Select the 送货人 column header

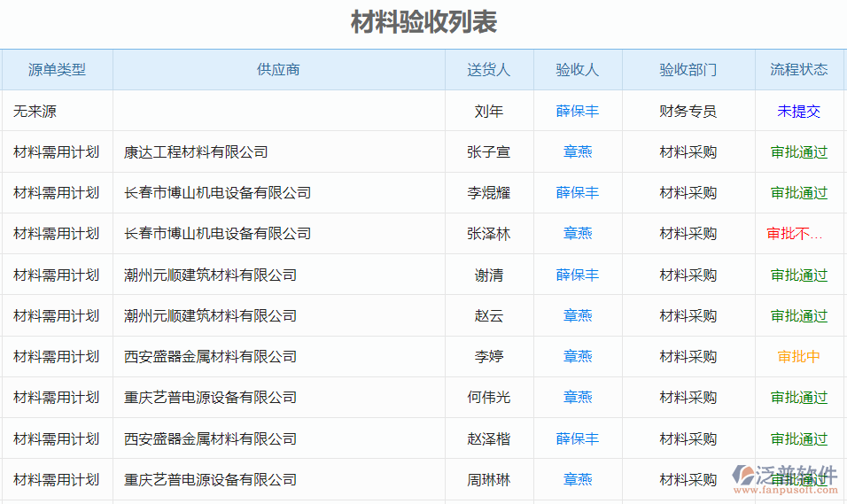click(489, 69)
